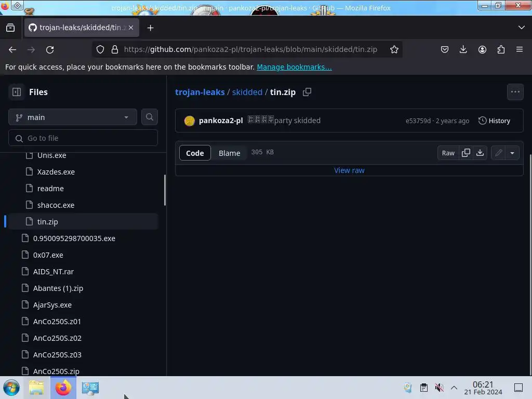Screen dimensions: 532x399
Task: Click the page vertical scrollbar
Action: pos(530,264)
